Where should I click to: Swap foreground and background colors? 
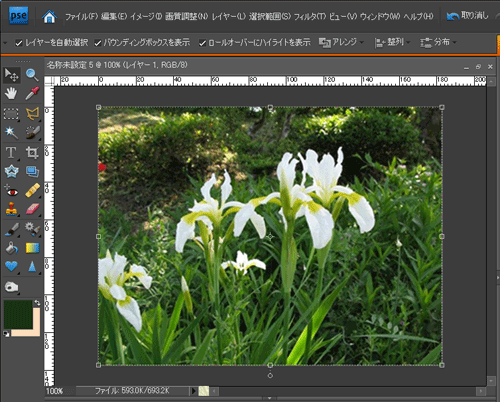tap(37, 303)
